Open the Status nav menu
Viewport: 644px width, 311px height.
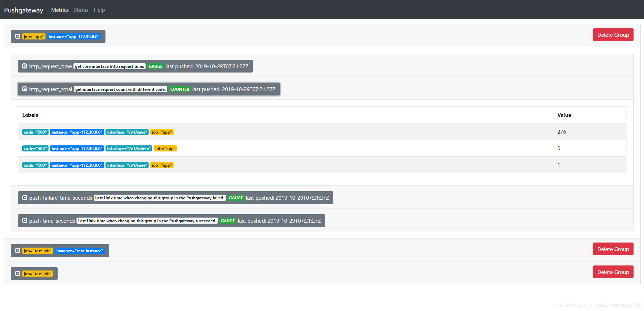[81, 10]
